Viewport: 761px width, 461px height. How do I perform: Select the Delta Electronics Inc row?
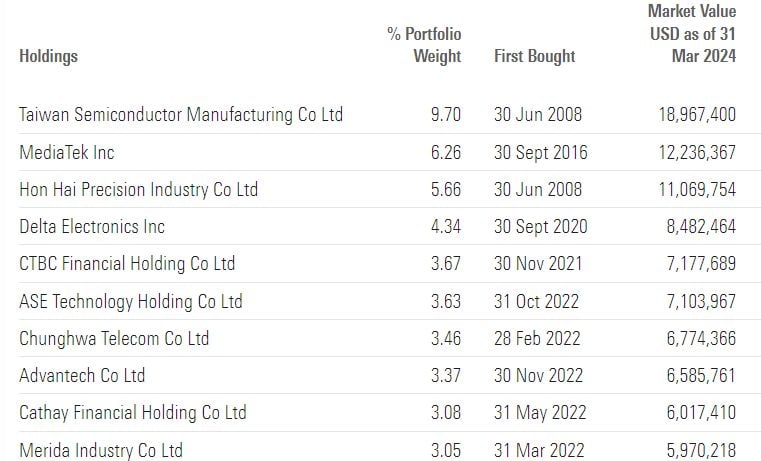click(92, 227)
